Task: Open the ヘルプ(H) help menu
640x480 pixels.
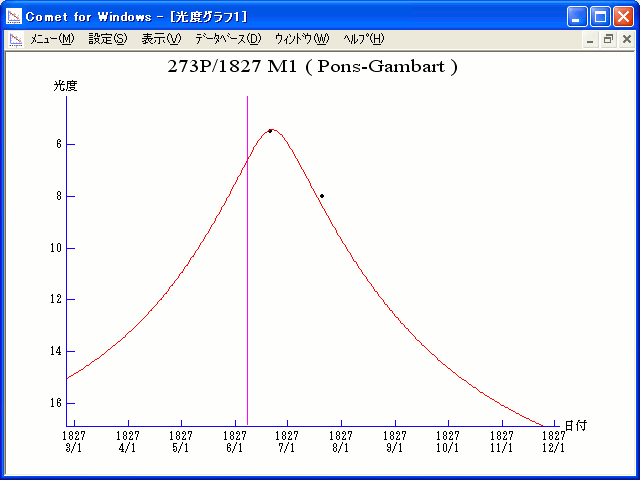Action: (363, 39)
